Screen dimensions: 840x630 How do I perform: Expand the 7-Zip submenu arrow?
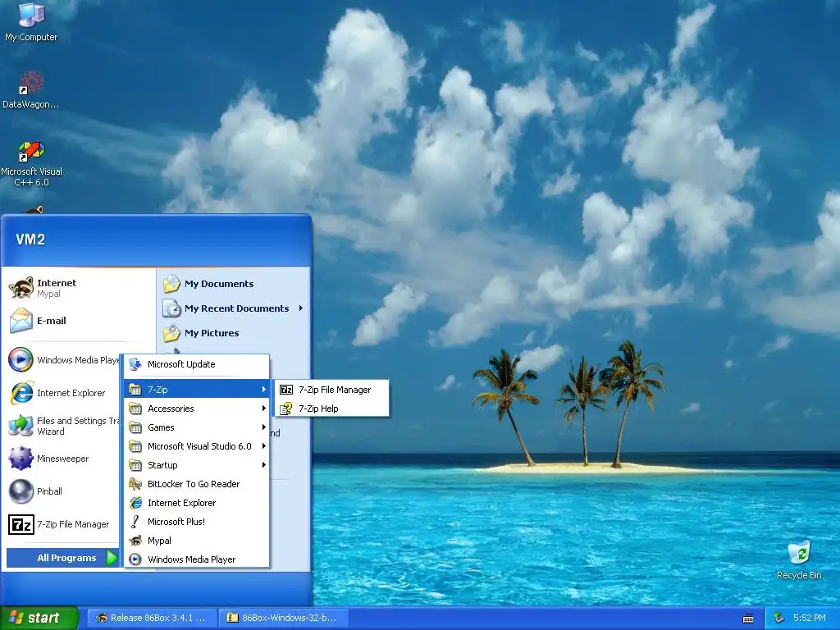point(264,390)
